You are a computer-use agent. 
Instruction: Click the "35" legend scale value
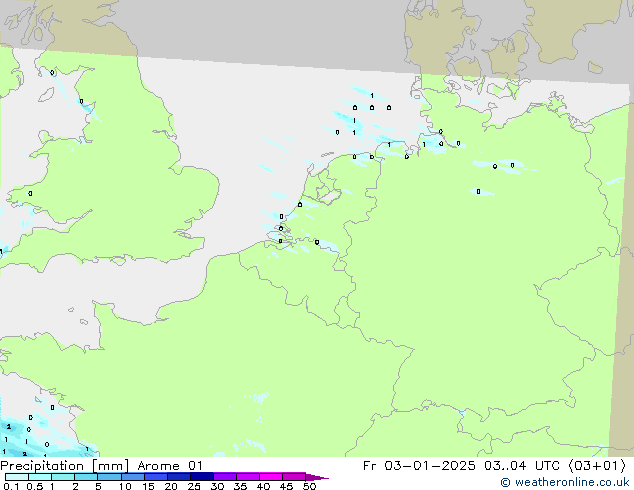(240, 486)
